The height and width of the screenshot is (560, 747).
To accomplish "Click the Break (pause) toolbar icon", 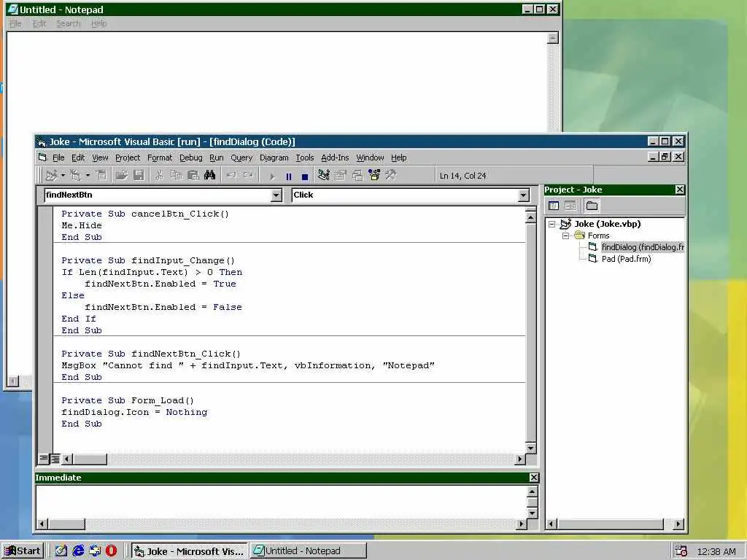I will [x=289, y=176].
